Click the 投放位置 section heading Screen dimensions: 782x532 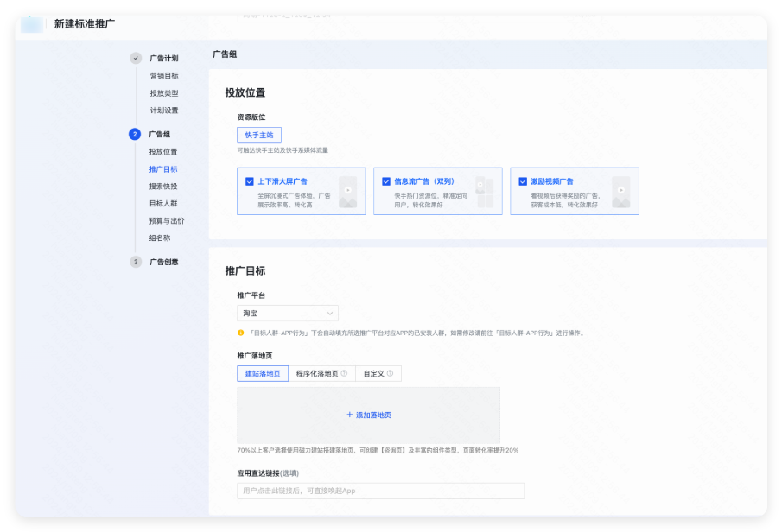click(x=245, y=92)
